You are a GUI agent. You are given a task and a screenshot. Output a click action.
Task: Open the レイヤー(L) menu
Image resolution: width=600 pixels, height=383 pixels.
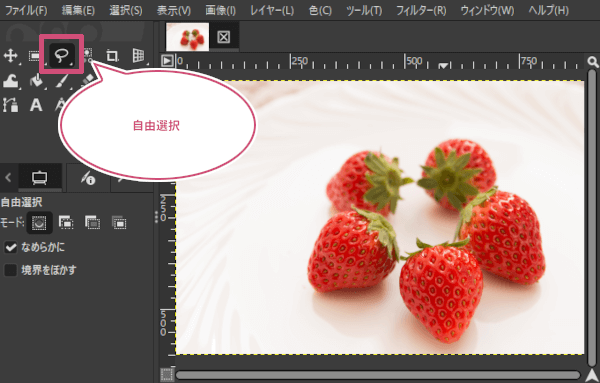272,10
